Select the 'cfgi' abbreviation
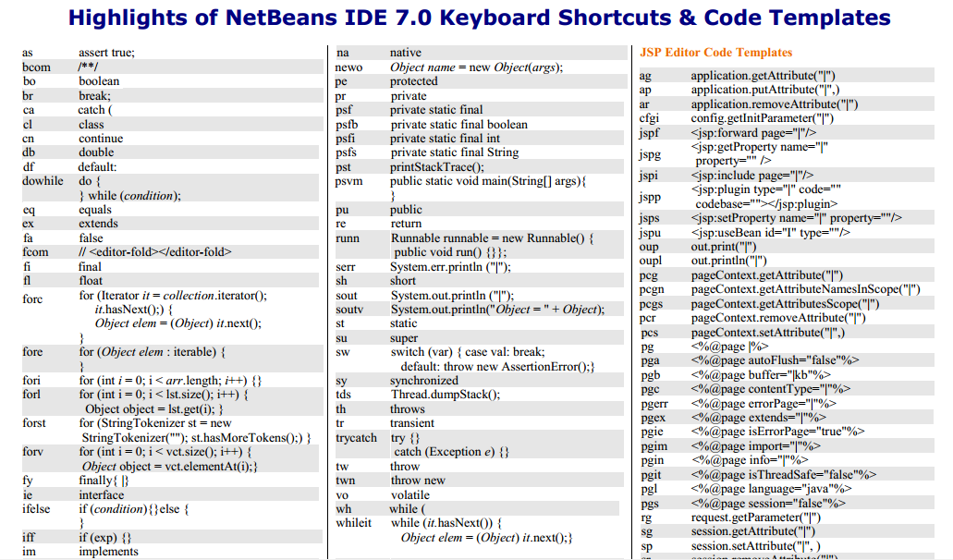 (x=649, y=118)
